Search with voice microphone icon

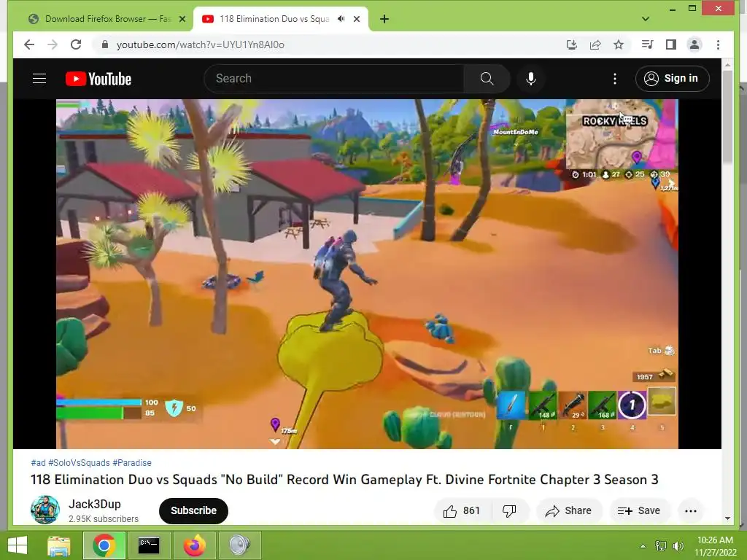[x=531, y=79]
